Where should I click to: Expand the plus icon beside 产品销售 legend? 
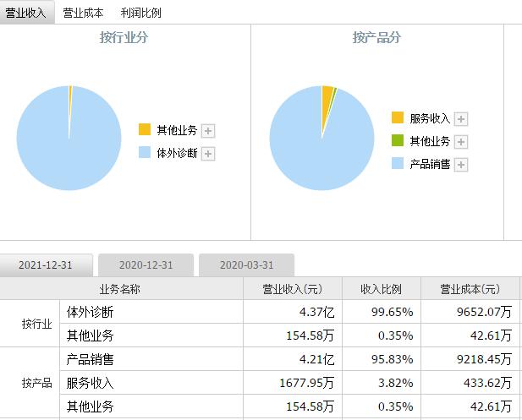[x=461, y=165]
